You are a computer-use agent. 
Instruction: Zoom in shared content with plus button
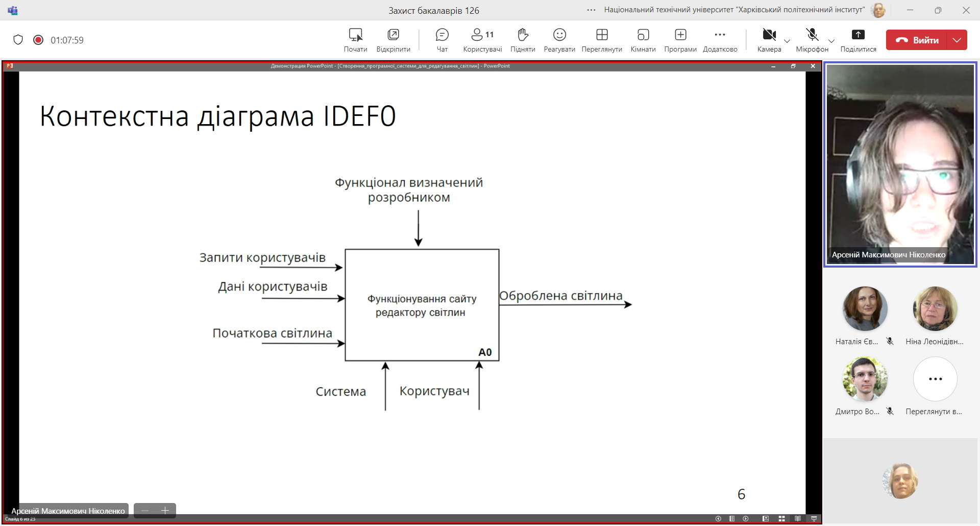coord(165,511)
